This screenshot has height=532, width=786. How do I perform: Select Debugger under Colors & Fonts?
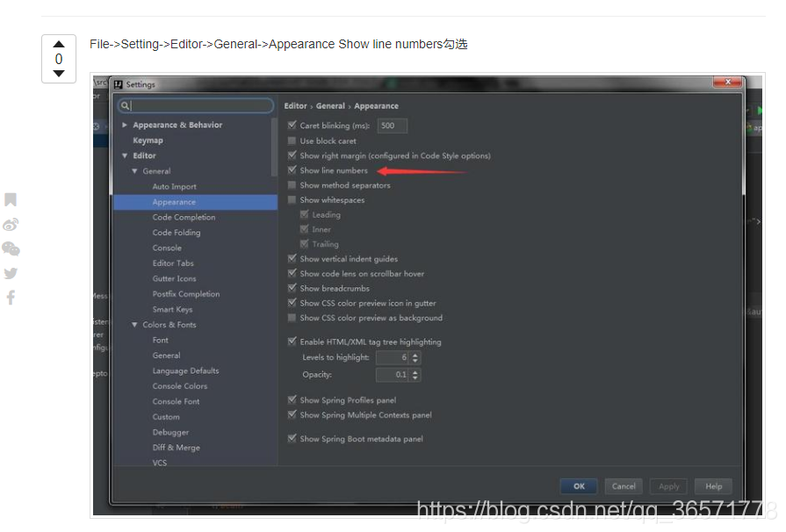tap(171, 432)
